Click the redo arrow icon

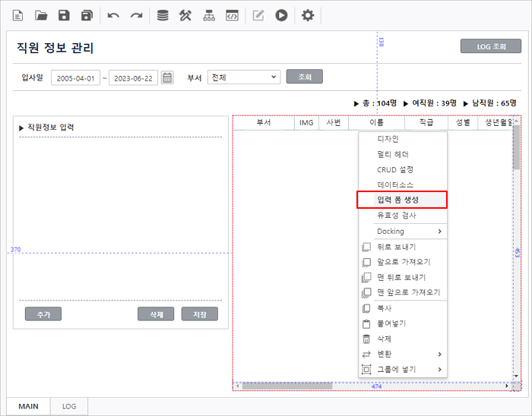(x=136, y=15)
